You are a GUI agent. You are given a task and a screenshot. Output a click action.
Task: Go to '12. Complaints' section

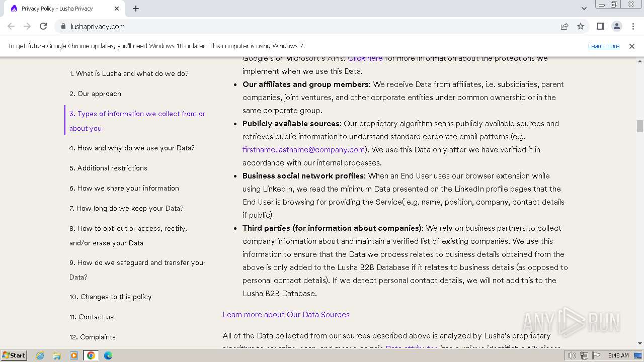tap(93, 337)
